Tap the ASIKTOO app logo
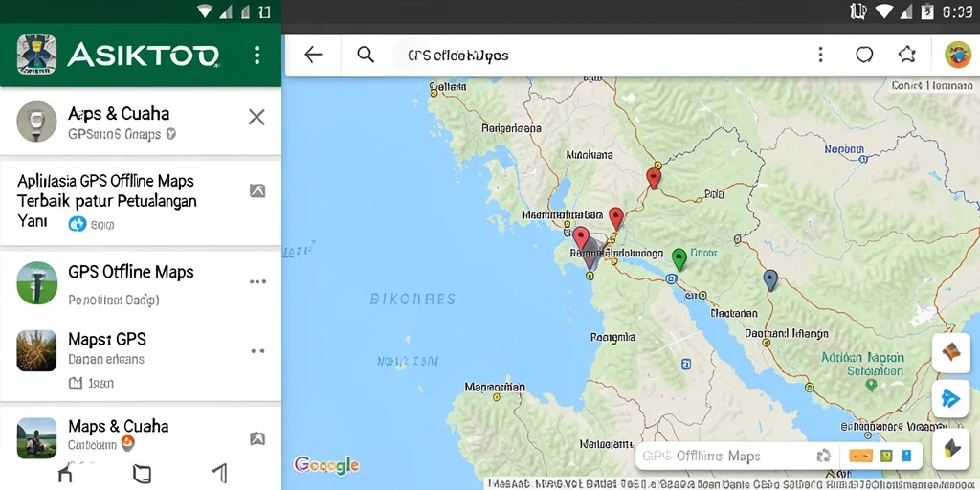The height and width of the screenshot is (490, 980). [x=36, y=55]
